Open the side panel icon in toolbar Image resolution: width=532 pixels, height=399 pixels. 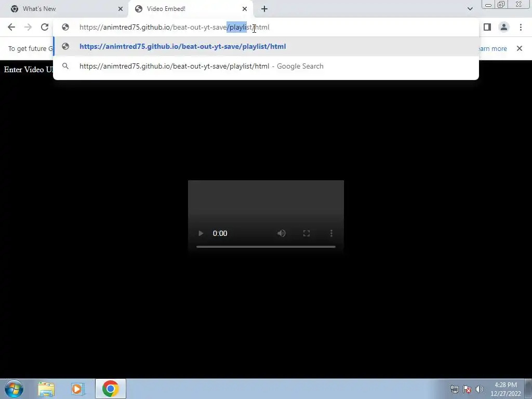(487, 27)
